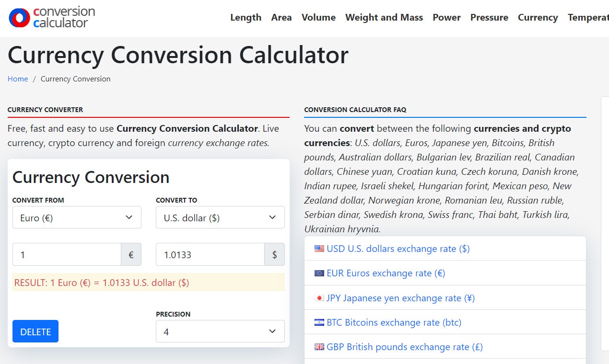Click the € symbol beside the amount field
This screenshot has height=364, width=609.
click(131, 254)
